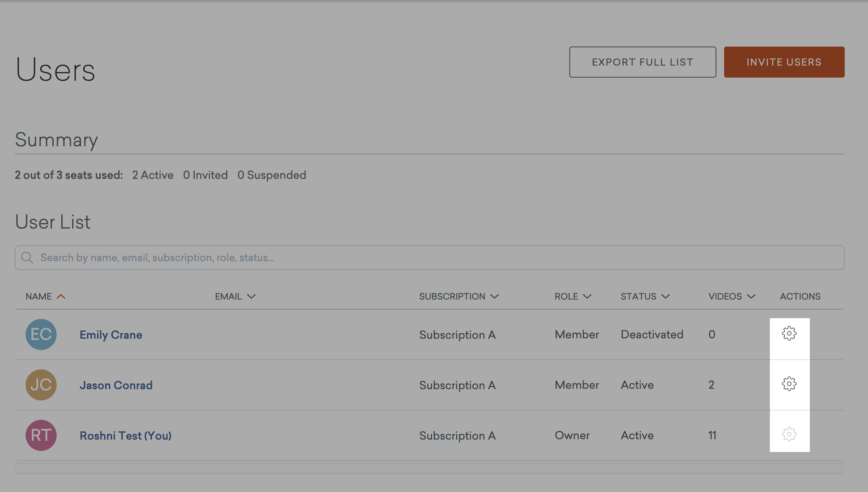Open the Actions gear for Jason Conrad

[x=789, y=384]
